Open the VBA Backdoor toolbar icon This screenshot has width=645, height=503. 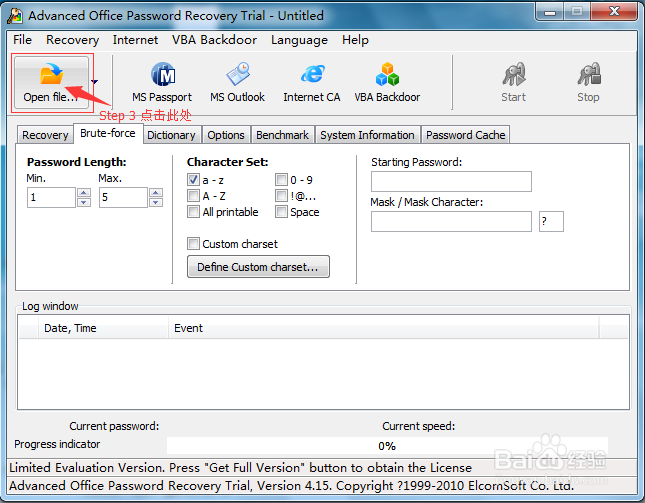tap(387, 83)
